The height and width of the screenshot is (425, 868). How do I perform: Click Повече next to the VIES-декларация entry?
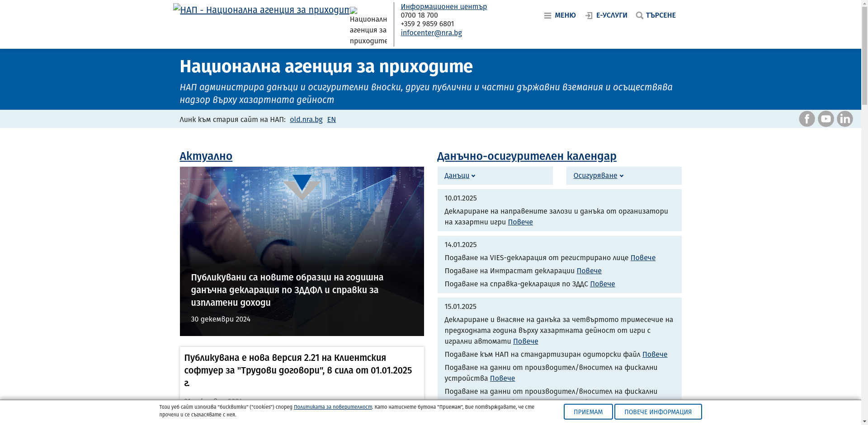coord(643,257)
